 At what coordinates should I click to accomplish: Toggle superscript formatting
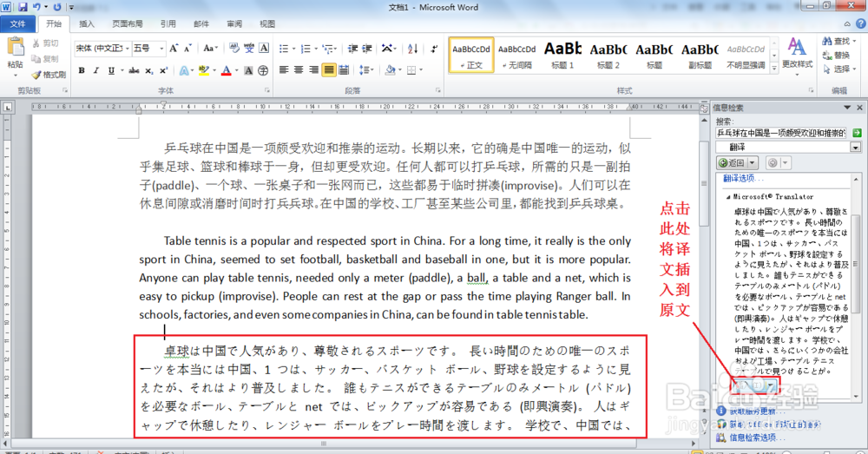pos(163,70)
